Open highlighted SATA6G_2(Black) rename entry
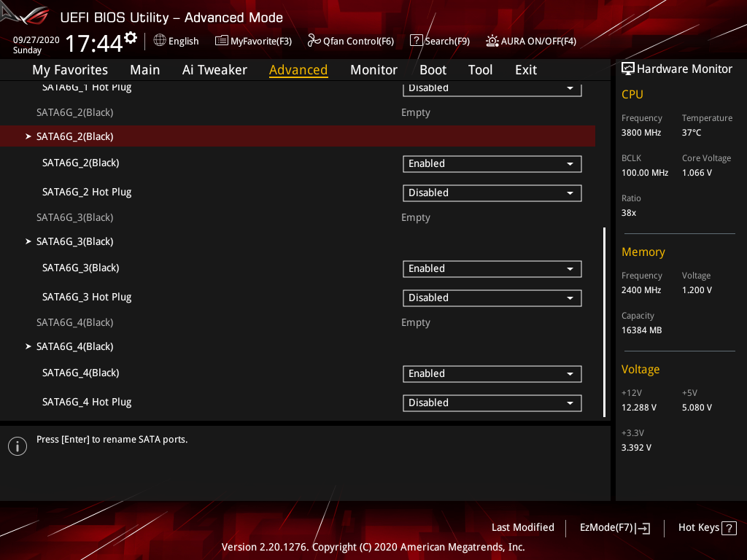This screenshot has width=747, height=560. coord(298,136)
